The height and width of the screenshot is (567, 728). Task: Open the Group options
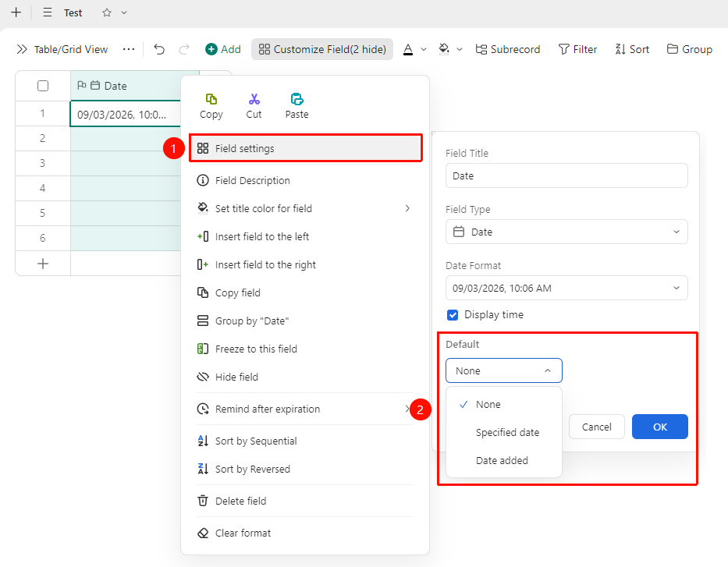(690, 49)
